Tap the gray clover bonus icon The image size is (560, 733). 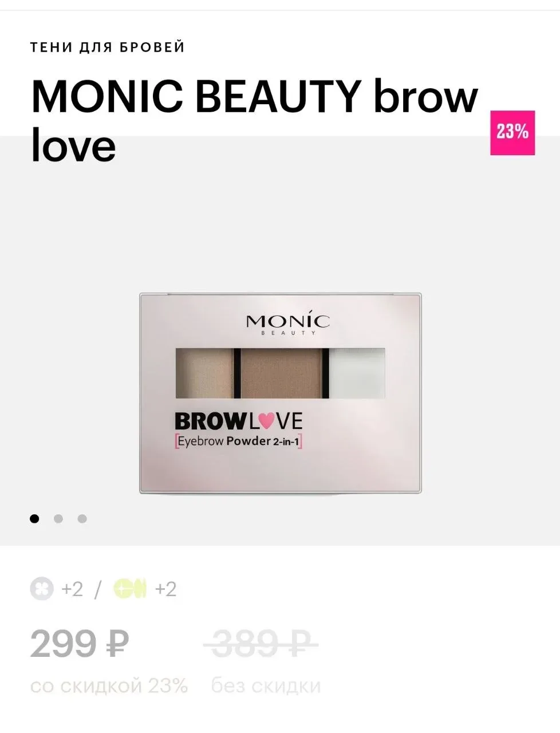(x=42, y=589)
